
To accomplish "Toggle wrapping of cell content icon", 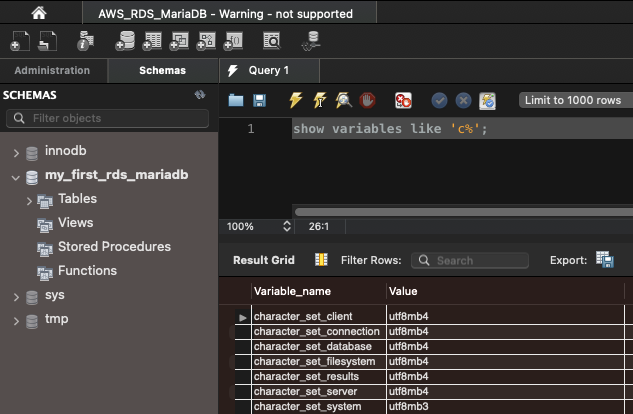I will tap(321, 259).
